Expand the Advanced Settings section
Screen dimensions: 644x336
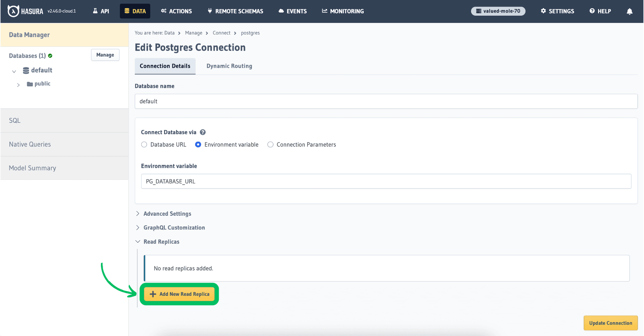tap(167, 214)
